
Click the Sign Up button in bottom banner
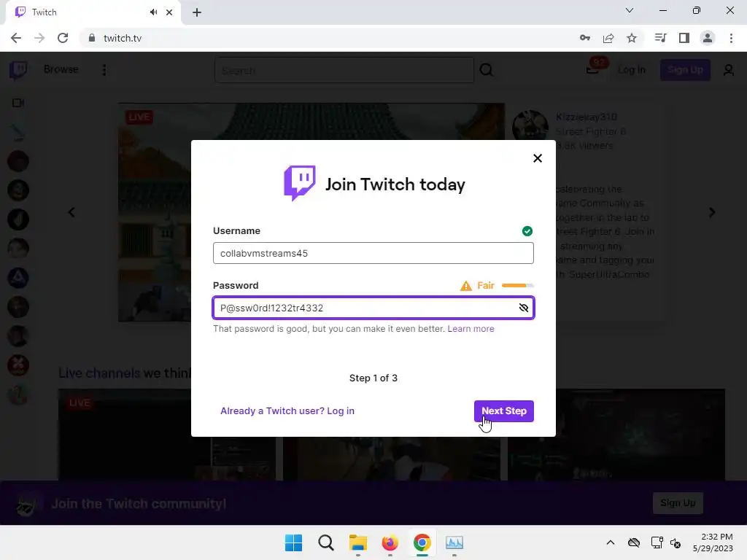pyautogui.click(x=678, y=503)
